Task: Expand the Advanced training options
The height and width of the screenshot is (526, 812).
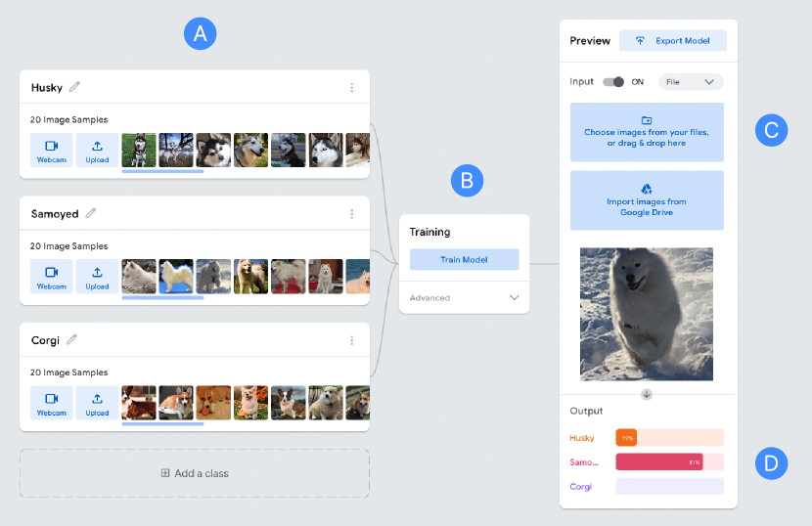Action: (x=464, y=297)
